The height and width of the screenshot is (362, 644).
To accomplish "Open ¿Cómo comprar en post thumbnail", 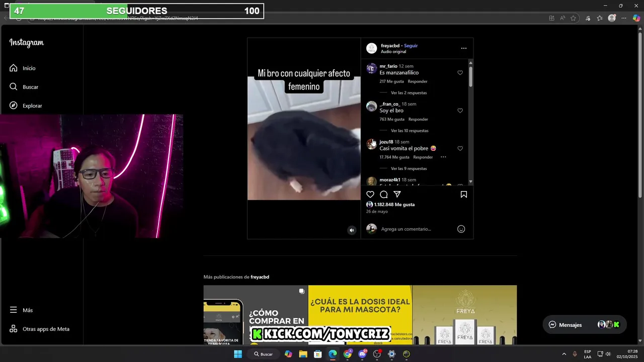I will tap(256, 315).
